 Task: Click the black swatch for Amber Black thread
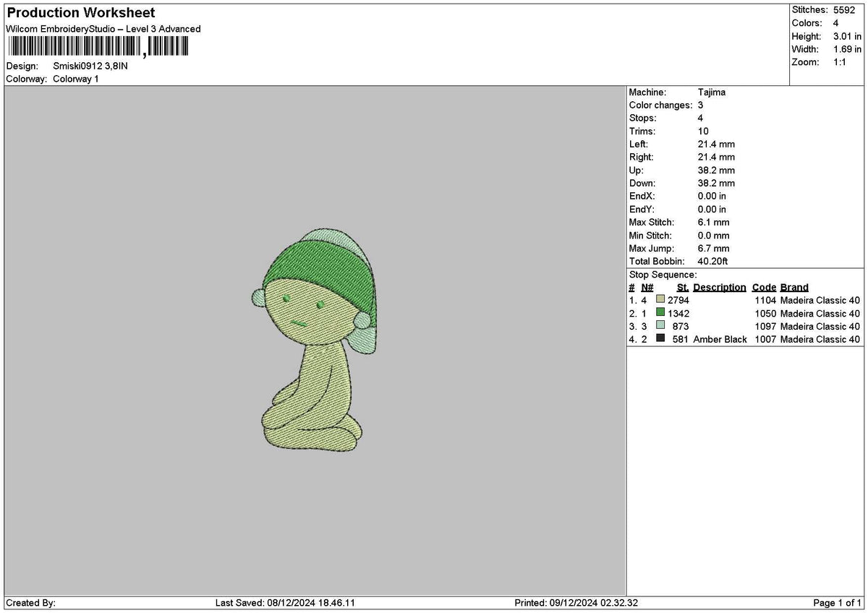point(660,338)
